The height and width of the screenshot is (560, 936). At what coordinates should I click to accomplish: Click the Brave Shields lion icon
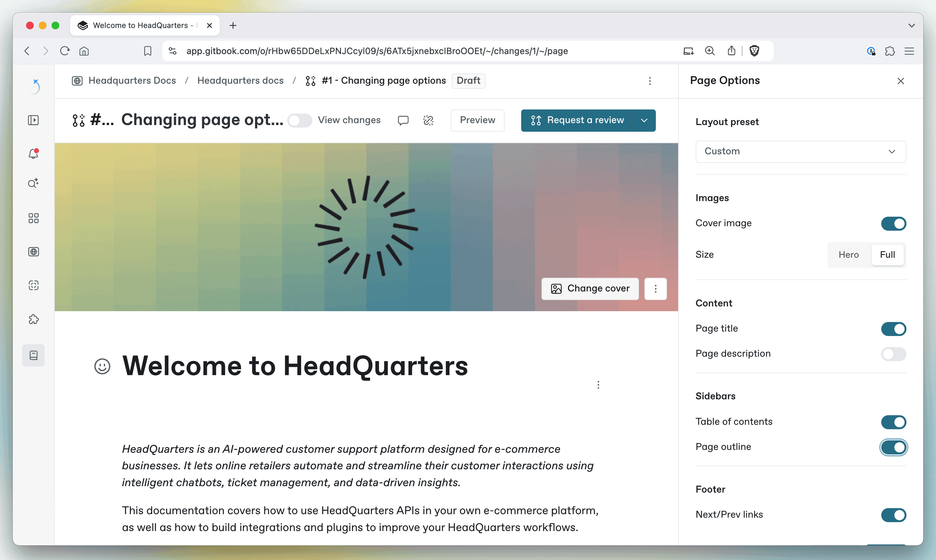tap(755, 51)
